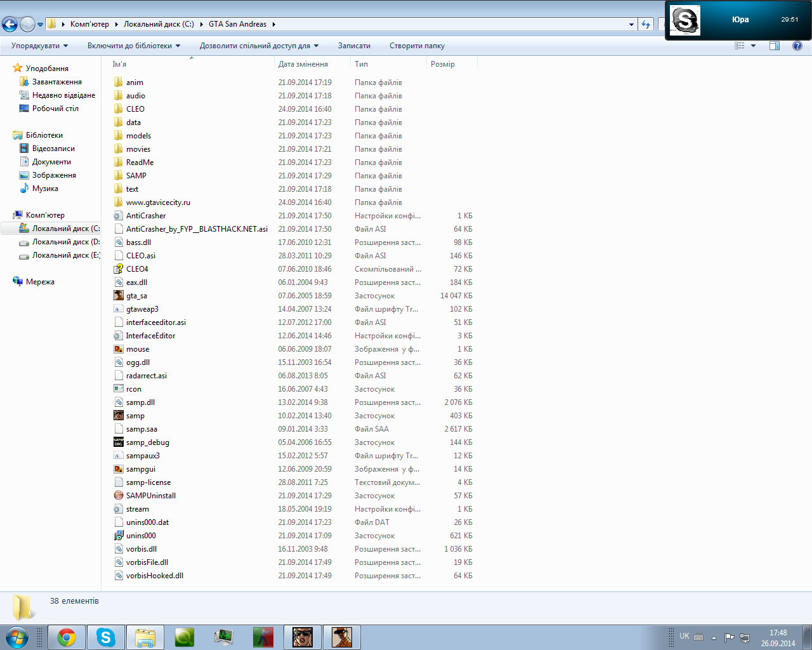Image resolution: width=812 pixels, height=650 pixels.
Task: Click the Skype call overlay for Юра
Action: 738,20
